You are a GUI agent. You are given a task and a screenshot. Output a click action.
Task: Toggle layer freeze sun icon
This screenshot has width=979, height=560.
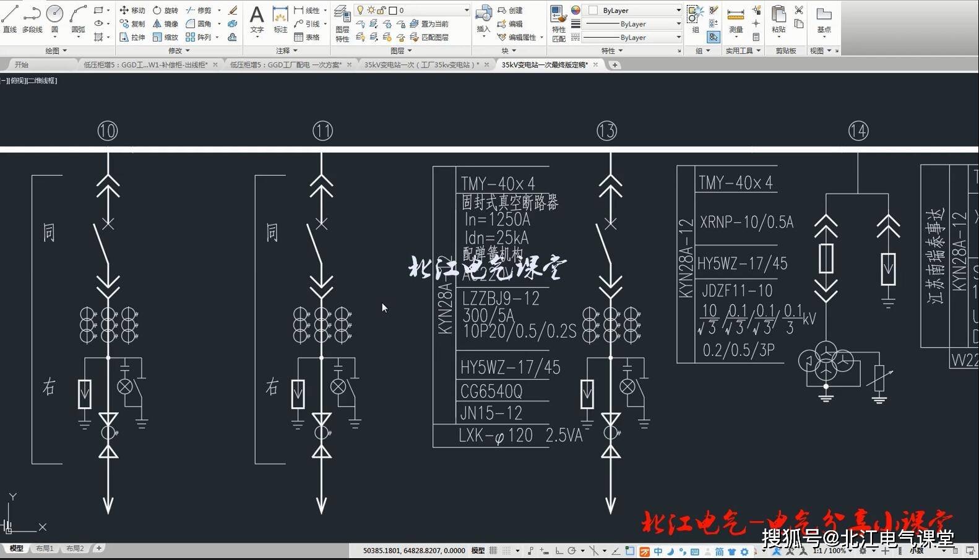point(371,11)
